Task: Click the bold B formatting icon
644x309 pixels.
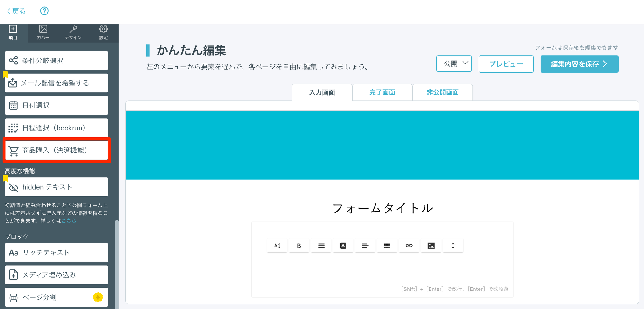Action: (x=299, y=246)
